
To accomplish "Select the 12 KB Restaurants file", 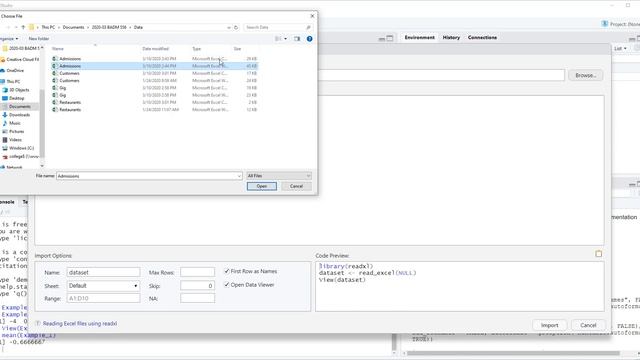I will coord(154,110).
